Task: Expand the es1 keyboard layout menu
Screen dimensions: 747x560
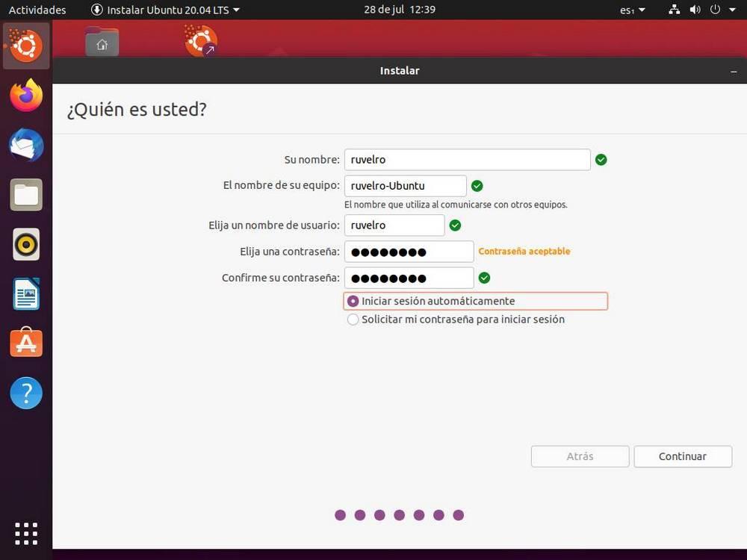Action: (x=631, y=10)
